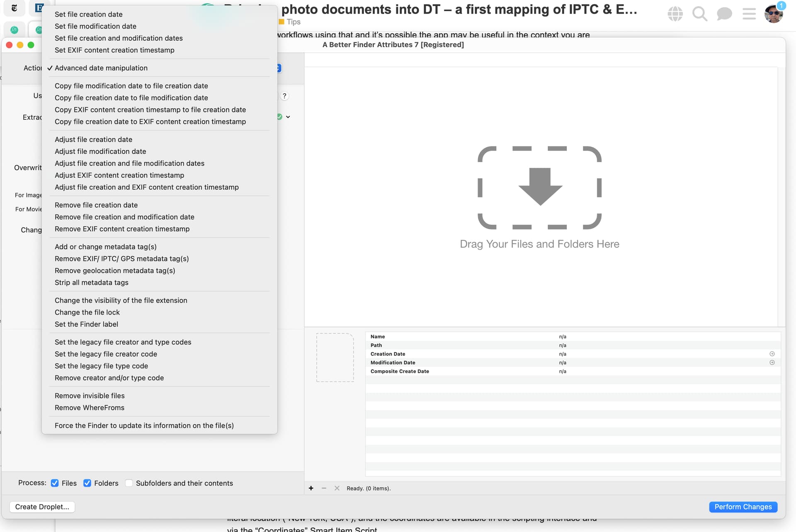Click the Perform Changes button

[743, 507]
